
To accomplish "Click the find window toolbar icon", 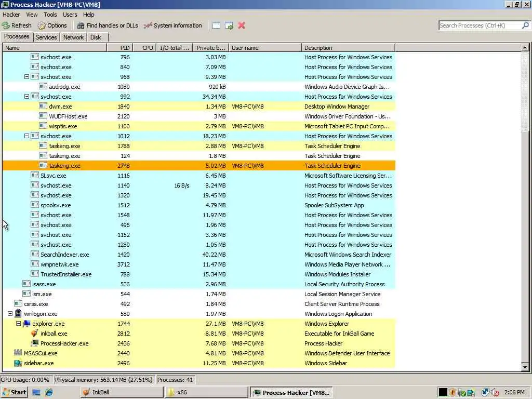I will click(216, 25).
